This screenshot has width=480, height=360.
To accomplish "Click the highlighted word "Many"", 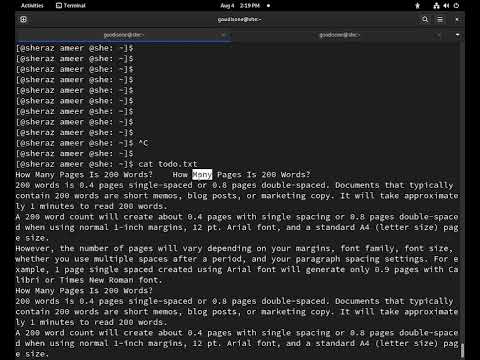I will tap(202, 174).
